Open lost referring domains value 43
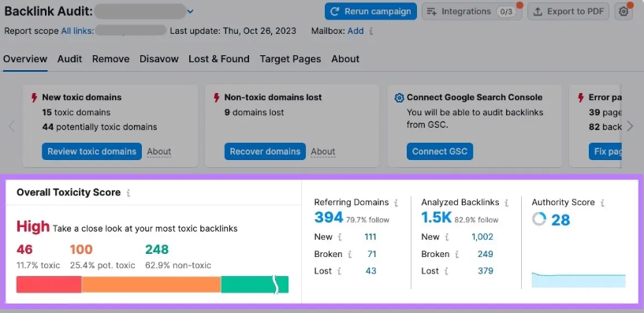Image resolution: width=644 pixels, height=313 pixels. coord(371,271)
